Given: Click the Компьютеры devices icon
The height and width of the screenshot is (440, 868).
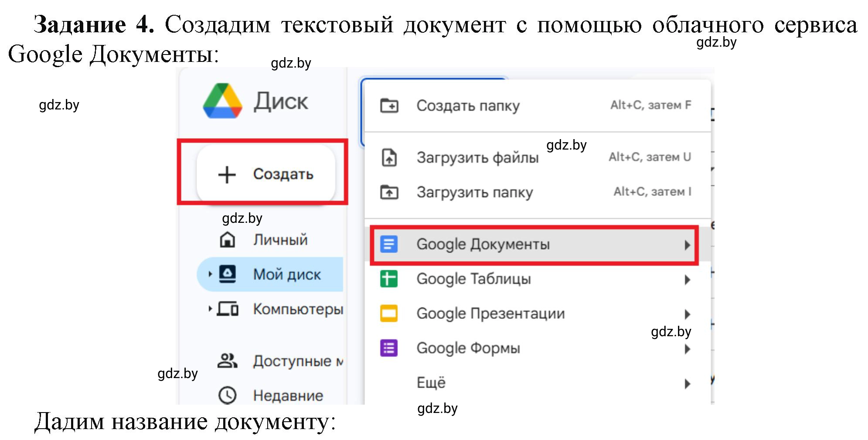Looking at the screenshot, I should click(228, 309).
